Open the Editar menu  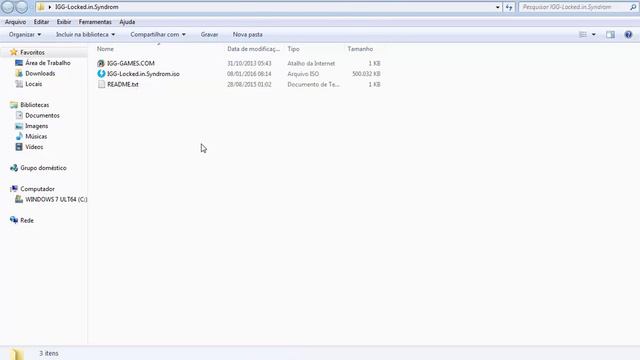coord(41,22)
